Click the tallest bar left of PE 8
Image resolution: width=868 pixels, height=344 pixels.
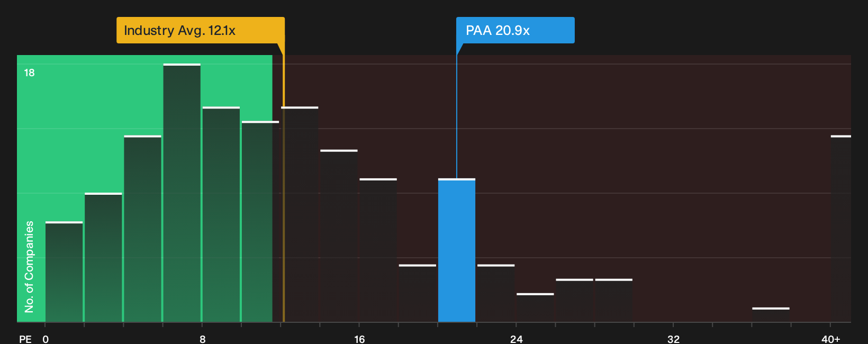click(x=182, y=193)
